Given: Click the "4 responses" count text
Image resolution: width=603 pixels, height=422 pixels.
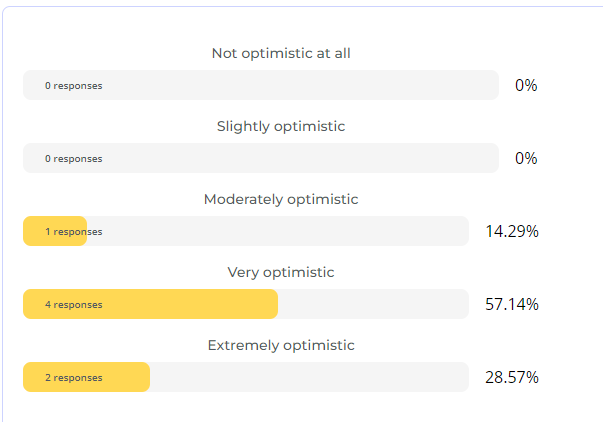Looking at the screenshot, I should pyautogui.click(x=73, y=305).
